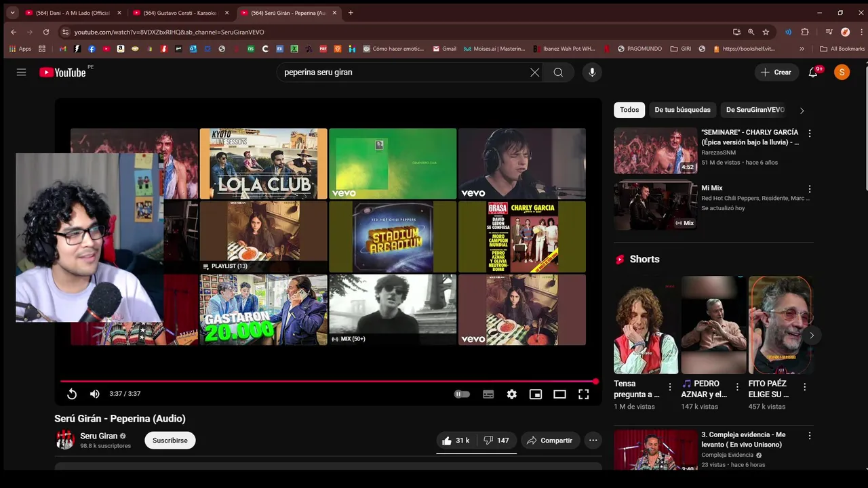
Task: Open the All Bookmarks folder
Action: [842, 49]
